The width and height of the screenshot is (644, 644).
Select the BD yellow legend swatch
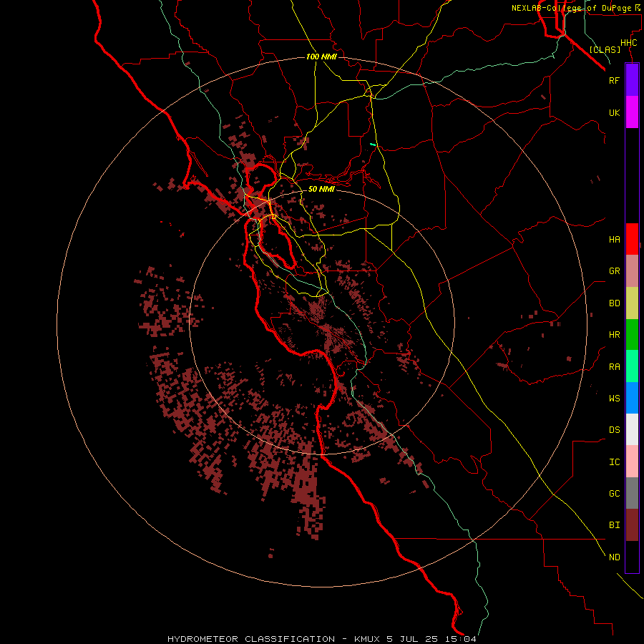click(632, 303)
